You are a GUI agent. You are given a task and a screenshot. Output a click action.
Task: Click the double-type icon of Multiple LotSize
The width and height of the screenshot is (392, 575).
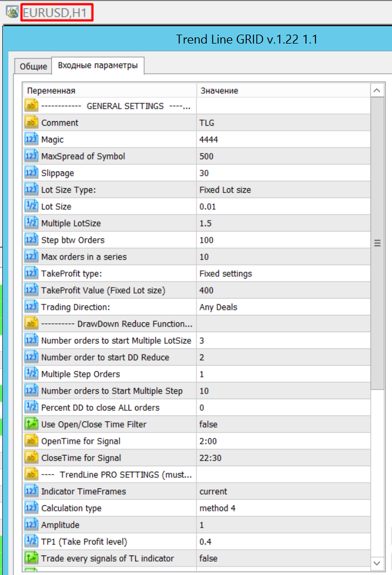(31, 223)
